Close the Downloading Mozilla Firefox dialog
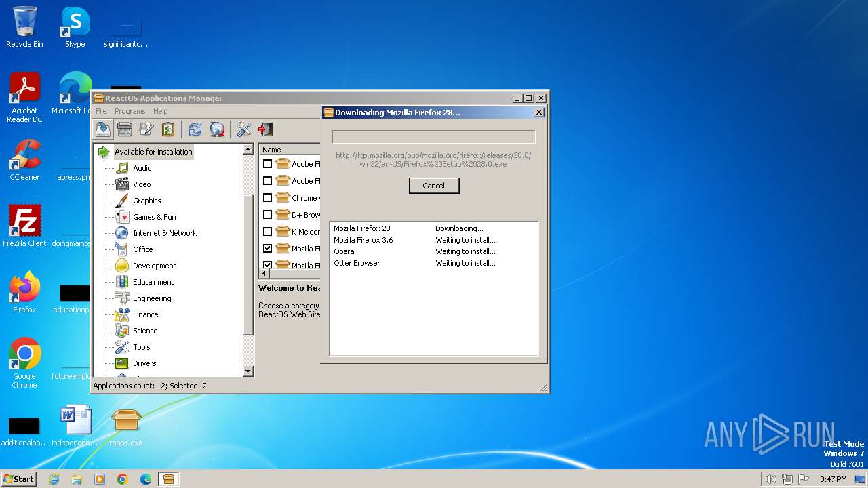The image size is (868, 488). click(x=539, y=113)
